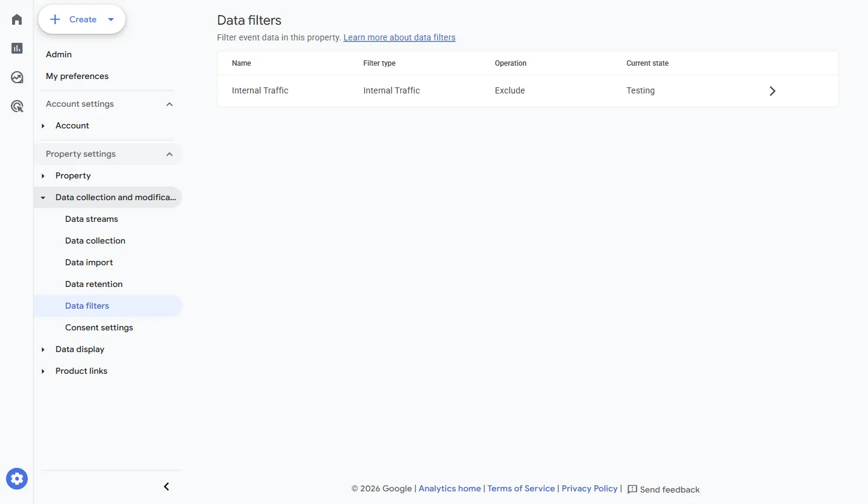Open Terms of Service link
The image size is (868, 504).
click(x=521, y=488)
